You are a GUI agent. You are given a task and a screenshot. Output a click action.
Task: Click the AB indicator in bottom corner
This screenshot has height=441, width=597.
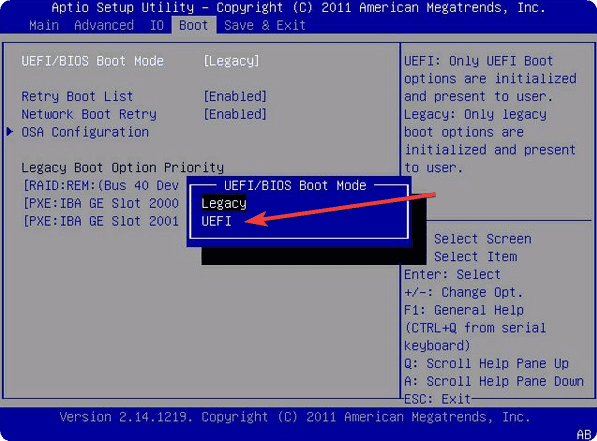click(x=584, y=435)
